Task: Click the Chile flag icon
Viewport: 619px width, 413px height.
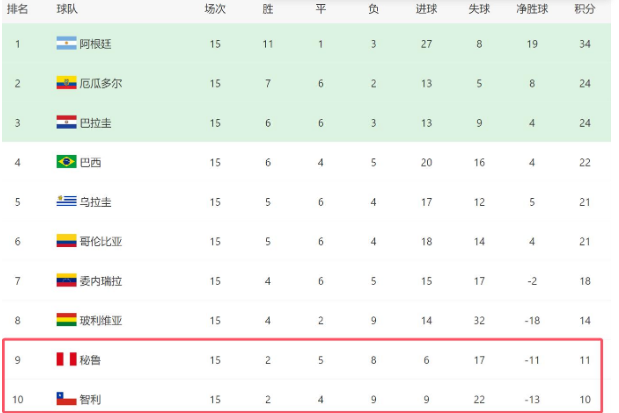Action: coord(66,398)
